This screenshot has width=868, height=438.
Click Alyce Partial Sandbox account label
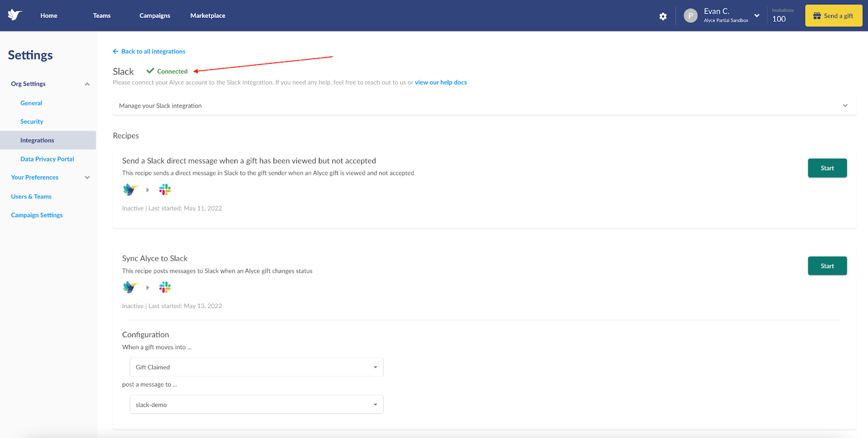[726, 21]
